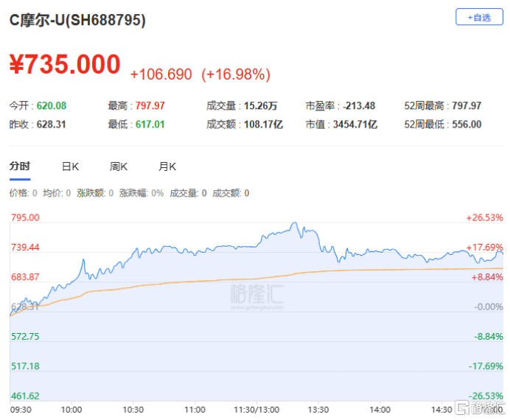The height and width of the screenshot is (420, 510).
Task: Switch to the 分时 intraday tab
Action: coord(20,167)
